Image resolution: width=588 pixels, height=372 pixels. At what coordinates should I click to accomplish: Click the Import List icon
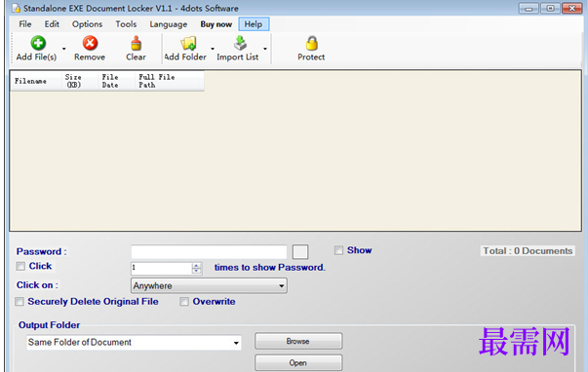coord(240,43)
